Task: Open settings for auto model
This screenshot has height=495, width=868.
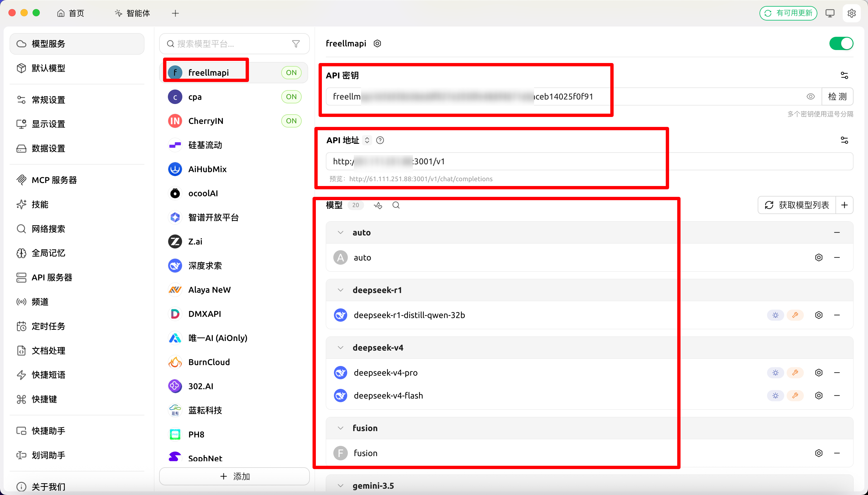Action: [819, 257]
